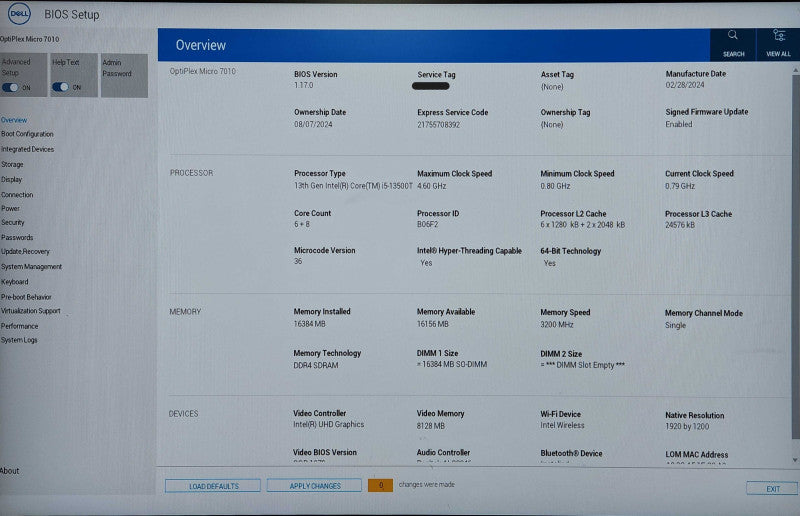Click the Exit button
Image resolution: width=800 pixels, height=516 pixels.
coord(771,488)
